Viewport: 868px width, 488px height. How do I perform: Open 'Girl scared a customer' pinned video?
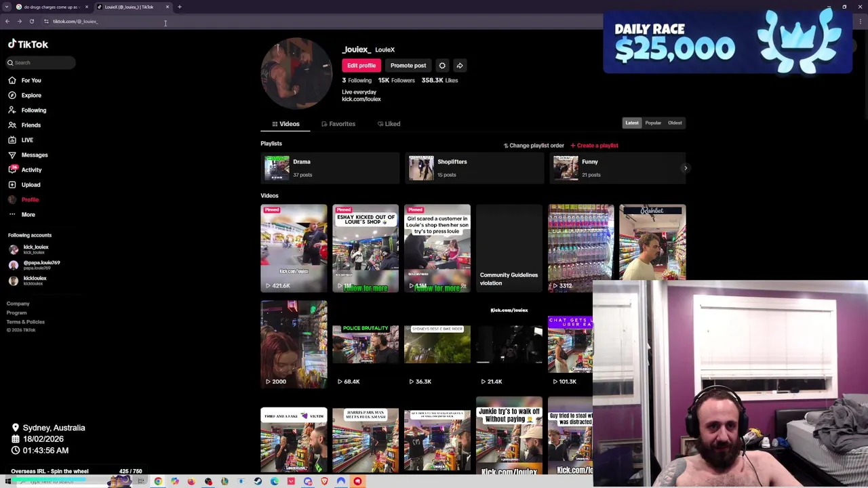437,248
